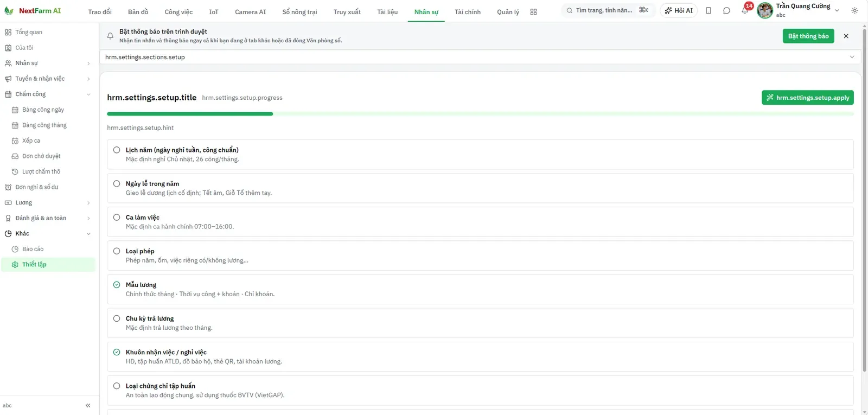Select the Loại phép step circle
Image resolution: width=868 pixels, height=415 pixels.
click(117, 251)
